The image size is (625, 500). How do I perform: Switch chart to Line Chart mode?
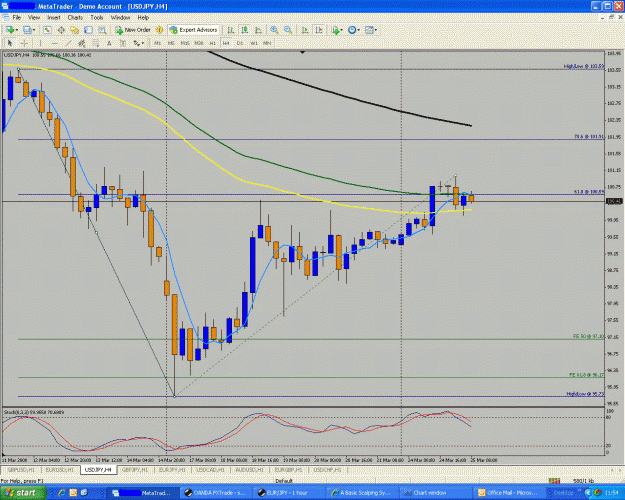[258, 30]
